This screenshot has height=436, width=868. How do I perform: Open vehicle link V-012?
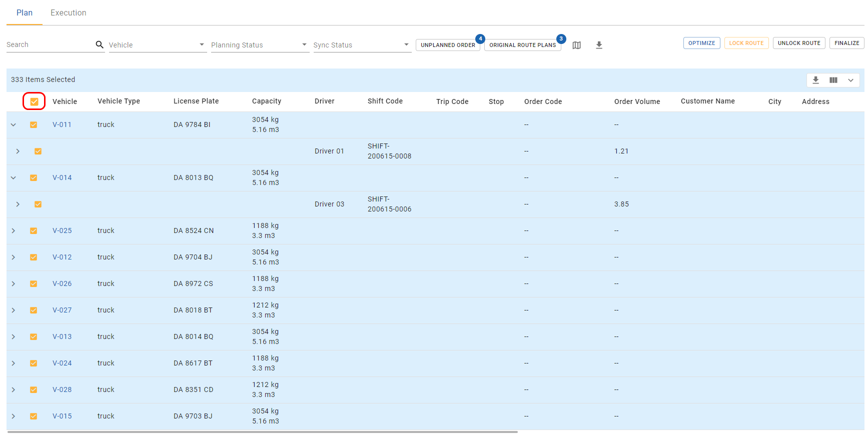click(x=62, y=257)
